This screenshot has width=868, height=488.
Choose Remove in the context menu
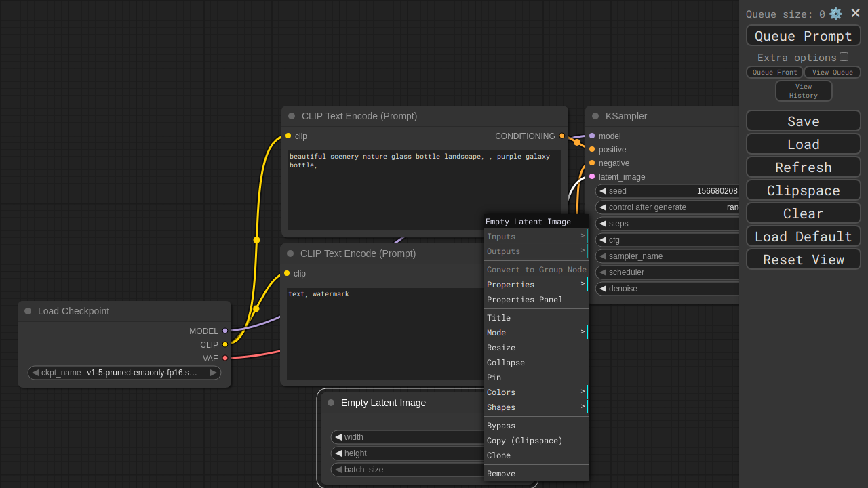(501, 474)
